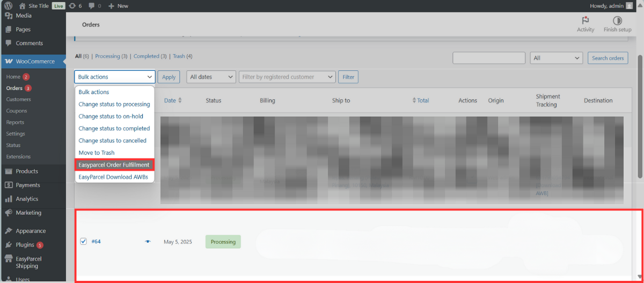This screenshot has height=283, width=644.
Task: Click the Search orders button
Action: 608,58
